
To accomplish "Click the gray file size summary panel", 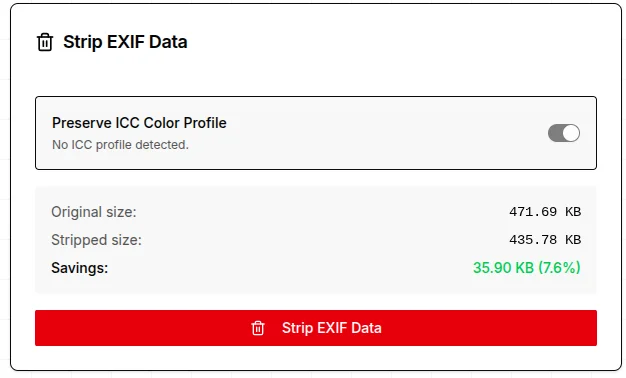I will [x=316, y=239].
